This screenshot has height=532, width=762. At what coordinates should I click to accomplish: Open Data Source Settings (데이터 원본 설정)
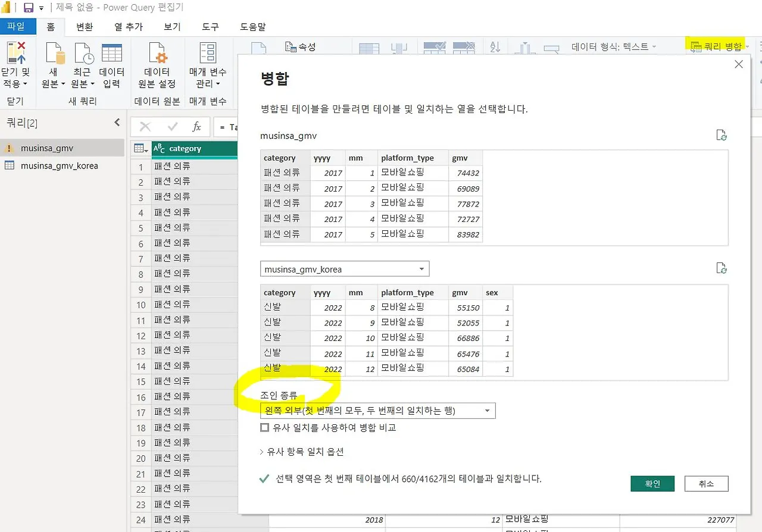157,65
